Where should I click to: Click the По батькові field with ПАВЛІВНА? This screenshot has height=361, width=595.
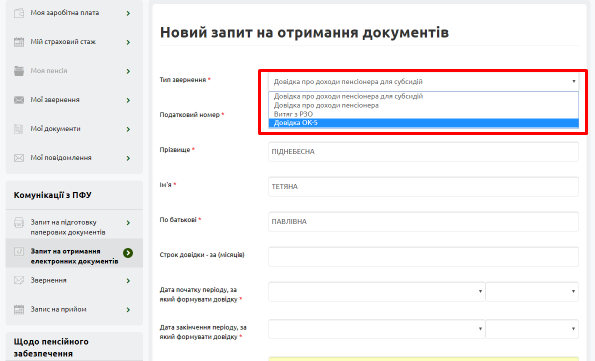coord(423,221)
